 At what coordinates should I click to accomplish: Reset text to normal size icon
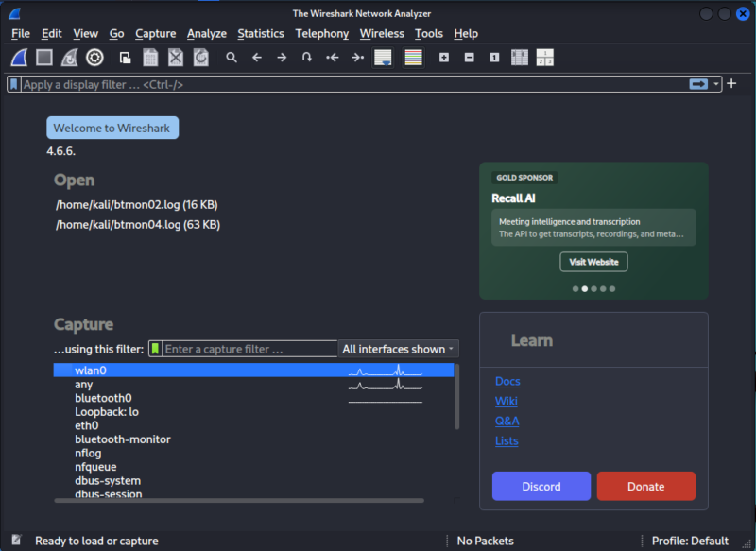[494, 58]
